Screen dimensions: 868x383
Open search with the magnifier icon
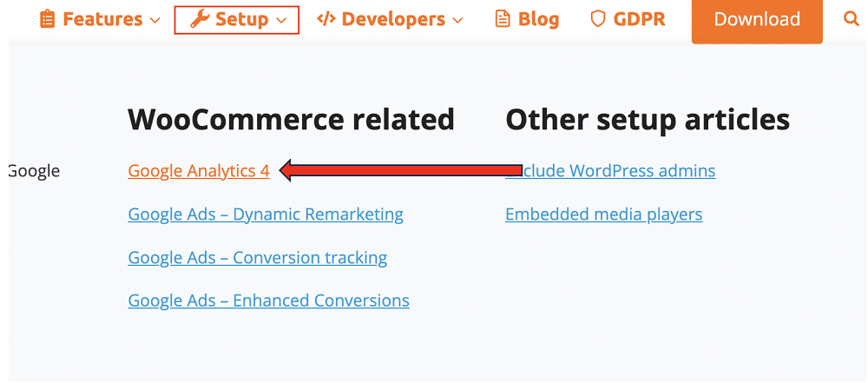point(851,19)
